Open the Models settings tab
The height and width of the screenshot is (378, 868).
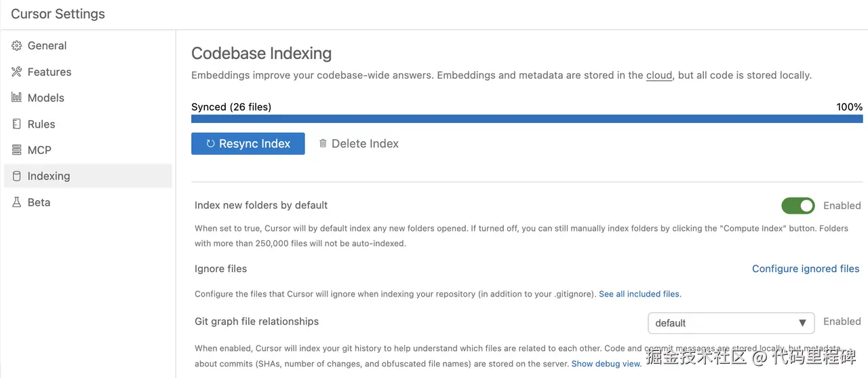[x=88, y=98]
